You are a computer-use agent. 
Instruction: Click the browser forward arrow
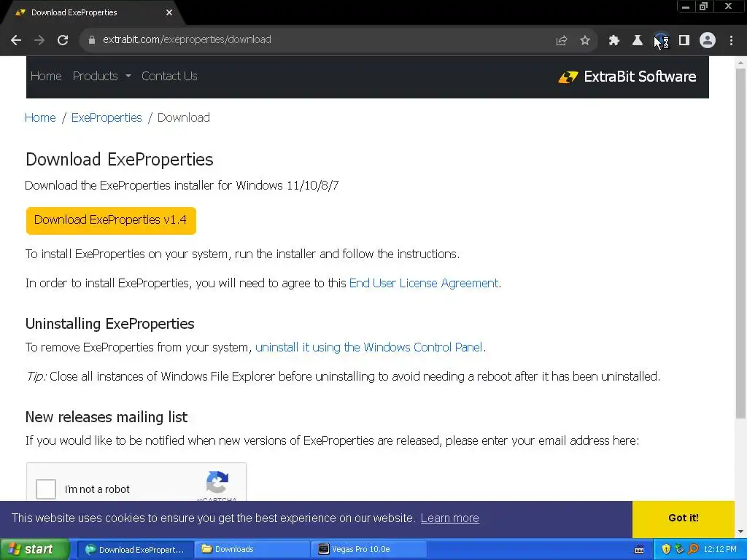[39, 40]
